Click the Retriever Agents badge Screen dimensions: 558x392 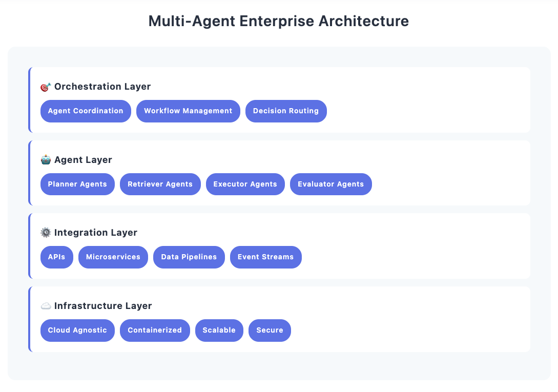160,184
